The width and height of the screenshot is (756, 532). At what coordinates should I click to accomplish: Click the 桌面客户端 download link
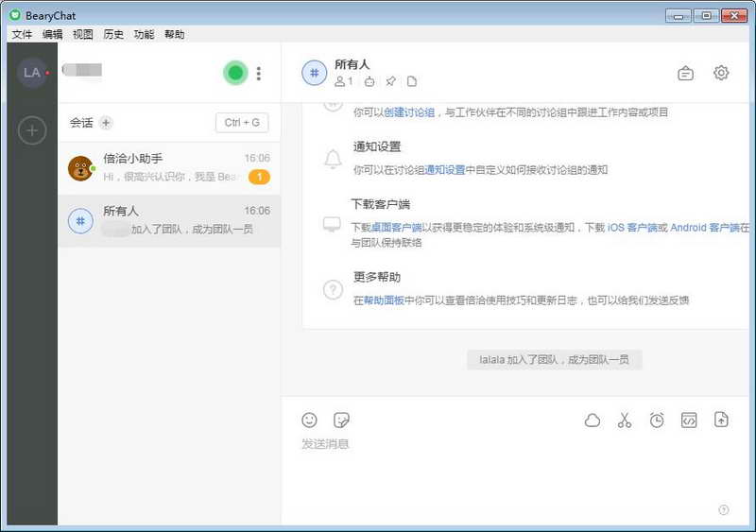point(396,227)
